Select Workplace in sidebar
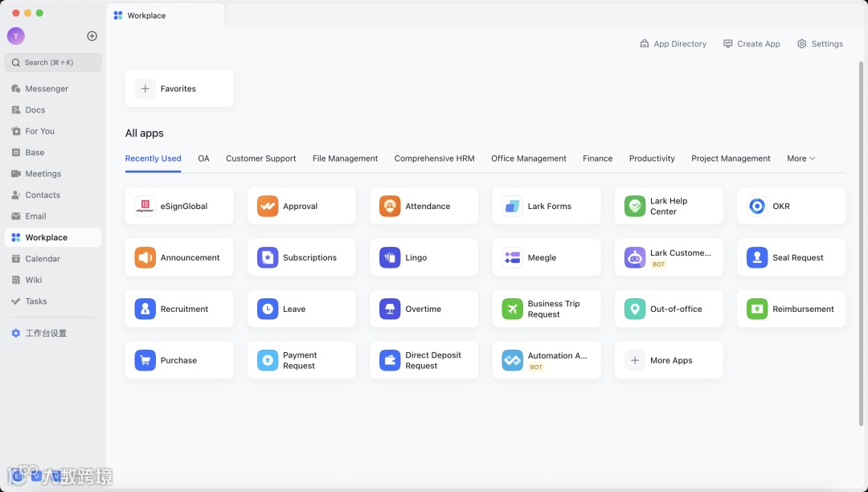Image resolution: width=868 pixels, height=492 pixels. [x=52, y=237]
